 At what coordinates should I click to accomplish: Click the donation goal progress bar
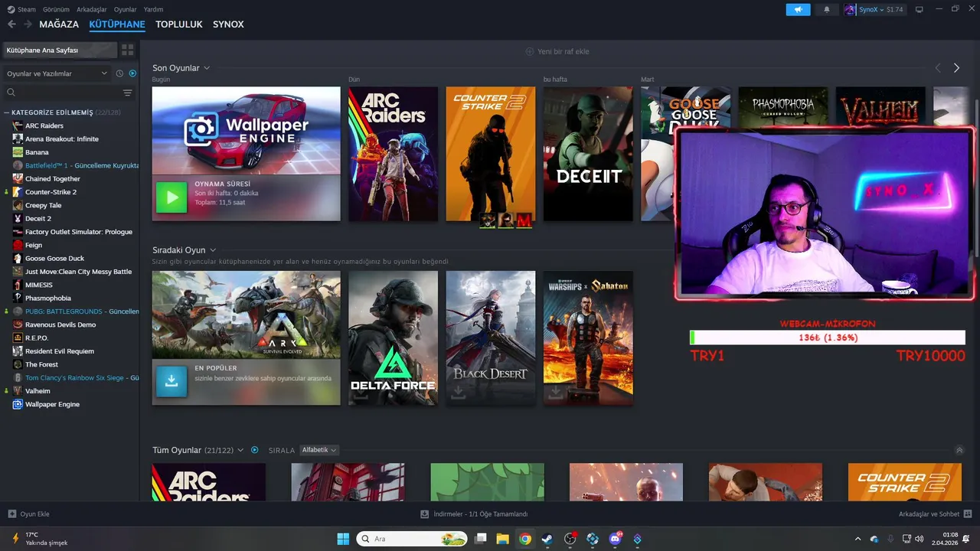(828, 337)
